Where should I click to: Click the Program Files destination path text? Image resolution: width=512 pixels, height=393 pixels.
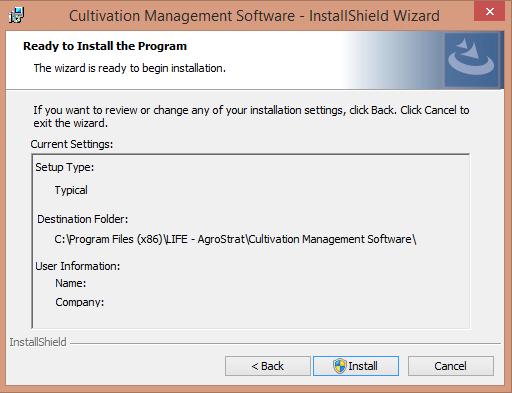[x=235, y=239]
